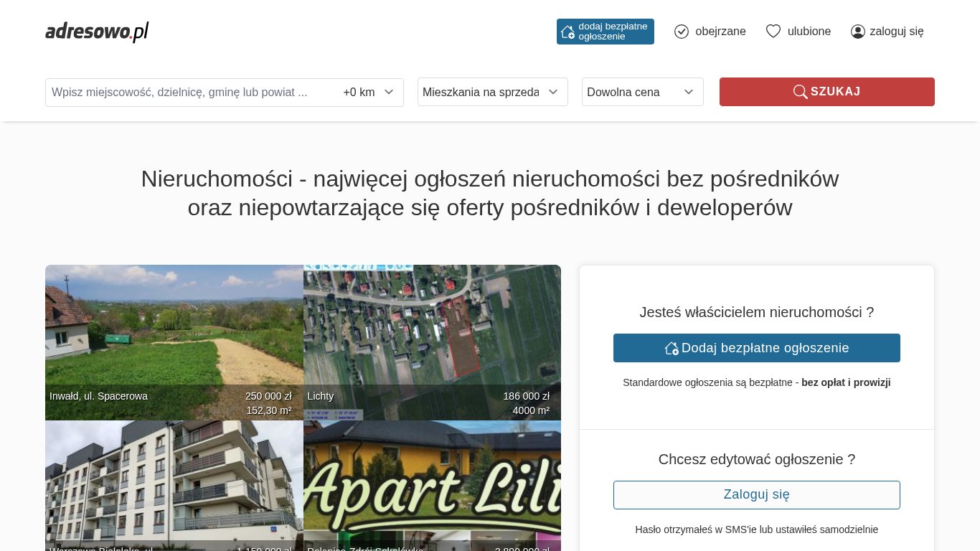Click the obejrzane checkmark icon
Image resolution: width=980 pixels, height=551 pixels.
(682, 32)
